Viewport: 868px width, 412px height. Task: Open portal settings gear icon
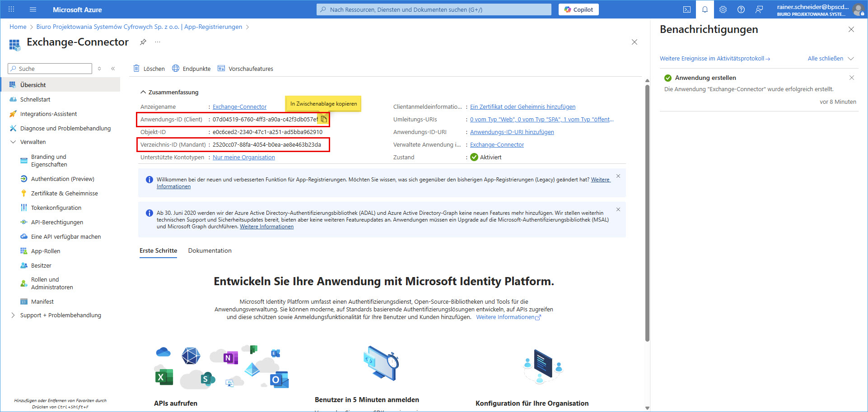click(723, 9)
